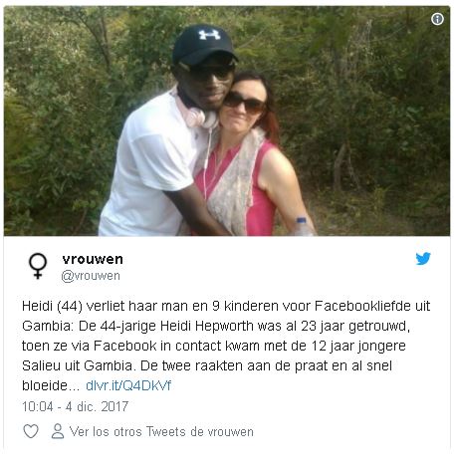Click the 10:04 - 4 dic. 2017 timestamp
Image resolution: width=454 pixels, height=476 pixels.
pos(75,406)
